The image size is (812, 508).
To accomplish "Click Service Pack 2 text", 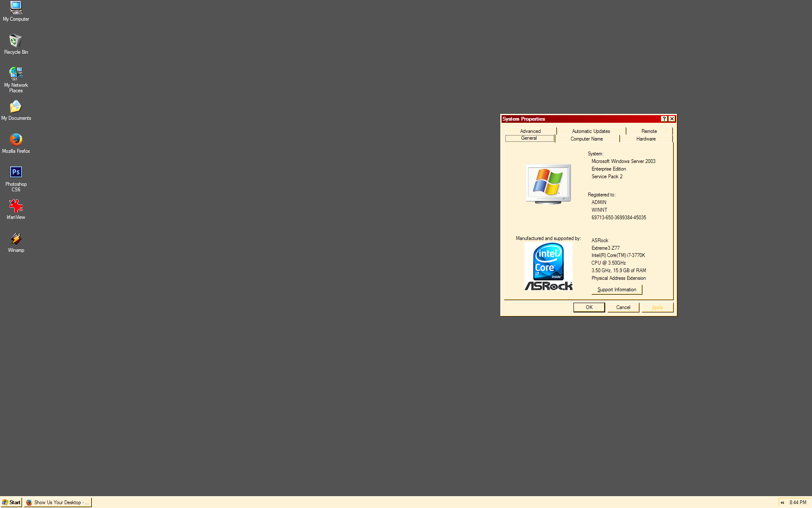I will pyautogui.click(x=607, y=177).
